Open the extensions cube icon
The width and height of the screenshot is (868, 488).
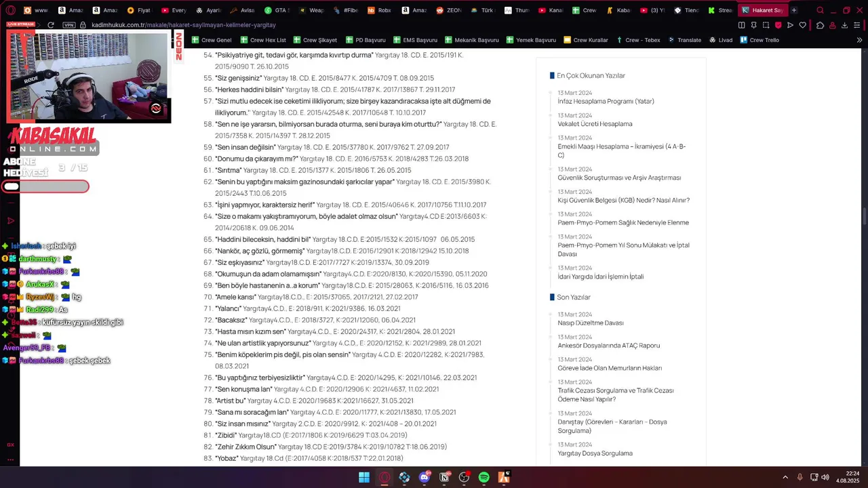tap(820, 25)
